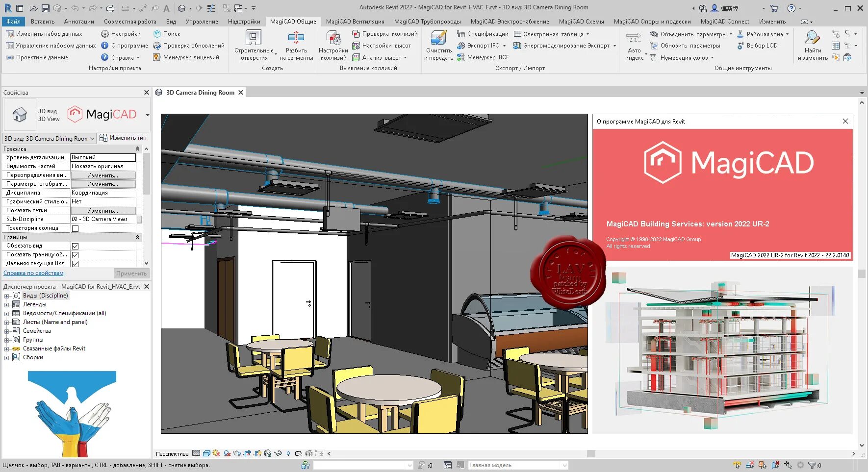The width and height of the screenshot is (868, 472).
Task: Click the Undo arrow icon
Action: point(75,8)
